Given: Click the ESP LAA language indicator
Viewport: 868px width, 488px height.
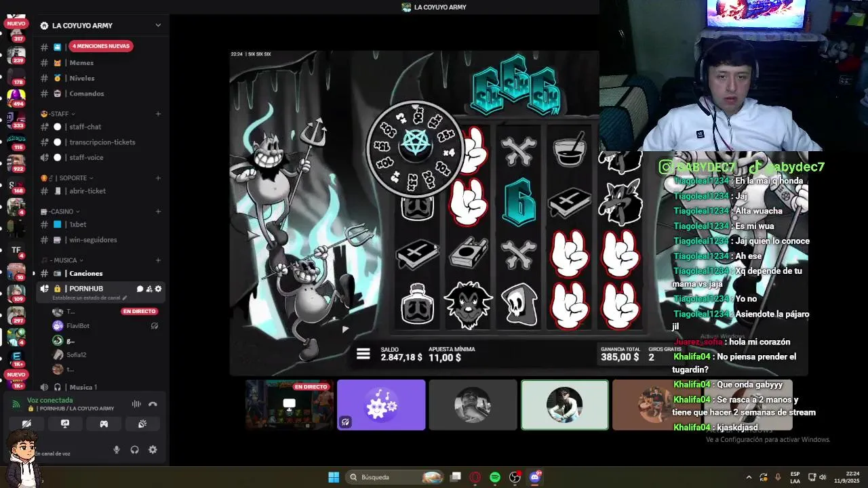Looking at the screenshot, I should pos(795,477).
